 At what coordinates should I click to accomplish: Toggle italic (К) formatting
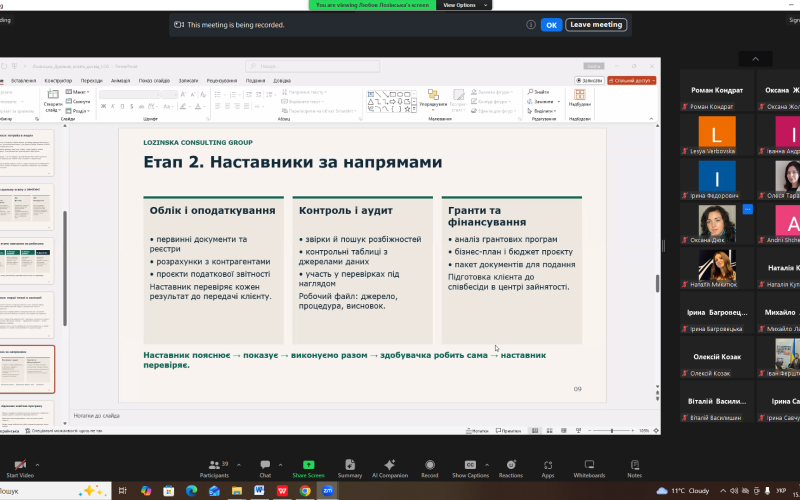(x=113, y=107)
